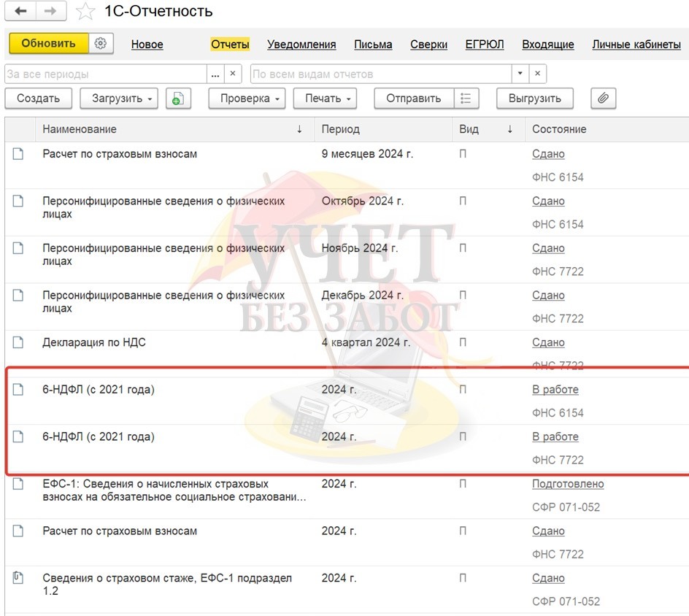
Task: Expand the report types dropdown arrow
Action: pyautogui.click(x=520, y=74)
